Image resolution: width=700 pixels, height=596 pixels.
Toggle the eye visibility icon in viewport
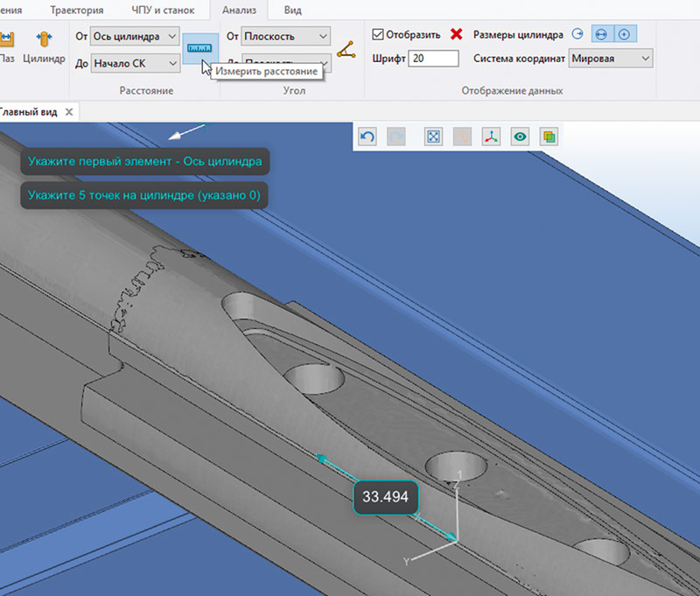[x=521, y=137]
